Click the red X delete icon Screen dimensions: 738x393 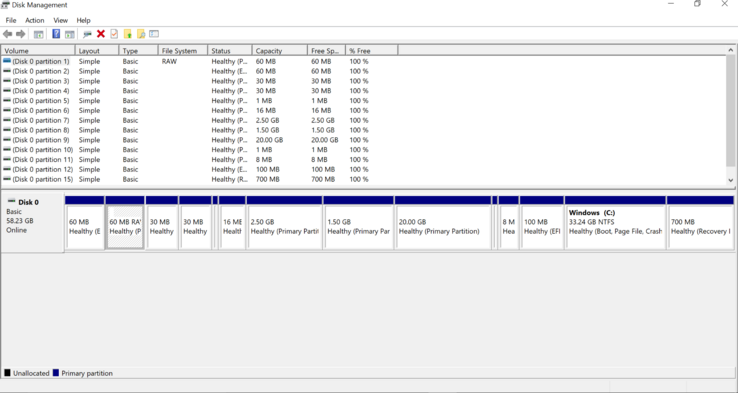tap(101, 34)
